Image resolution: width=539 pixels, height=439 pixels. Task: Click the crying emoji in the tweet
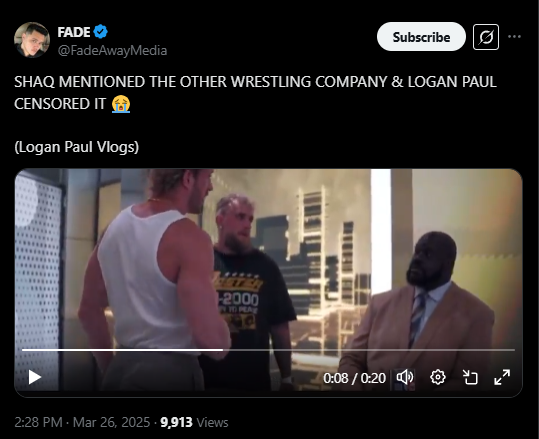coord(121,104)
